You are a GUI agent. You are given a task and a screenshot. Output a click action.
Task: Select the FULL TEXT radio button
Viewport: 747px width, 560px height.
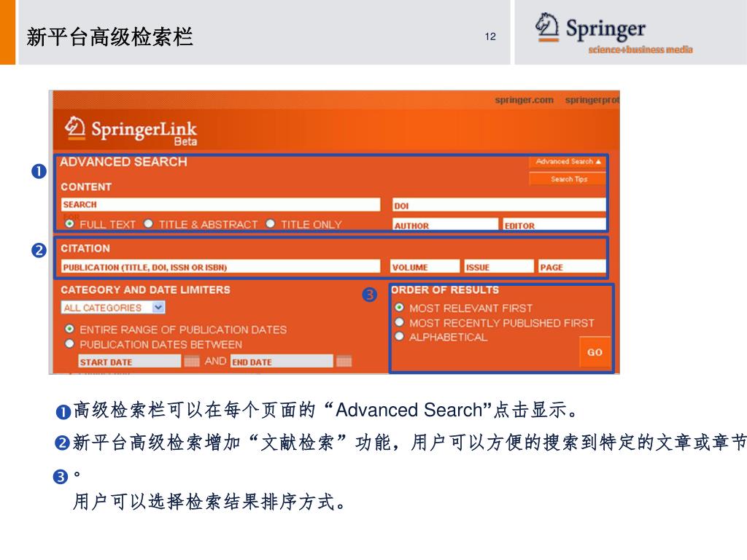(x=70, y=223)
